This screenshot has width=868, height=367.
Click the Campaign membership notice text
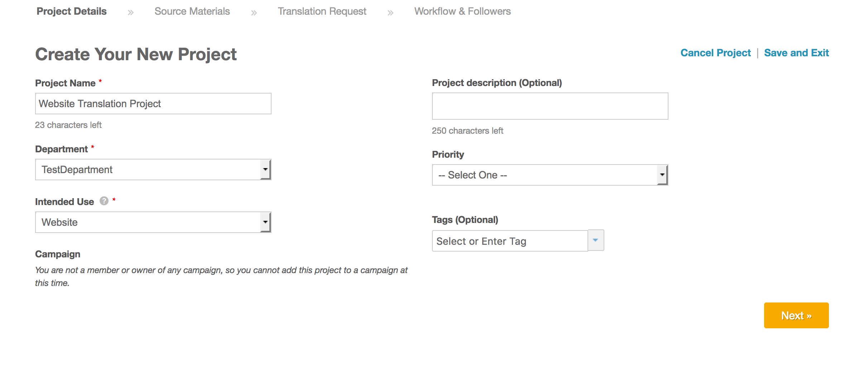pyautogui.click(x=221, y=276)
